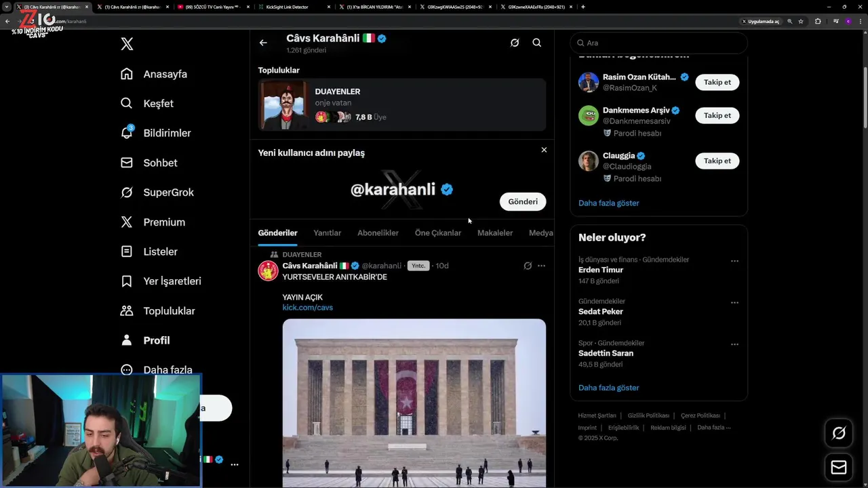This screenshot has height=488, width=868.
Task: Select the Yanıtlar tab
Action: (327, 232)
